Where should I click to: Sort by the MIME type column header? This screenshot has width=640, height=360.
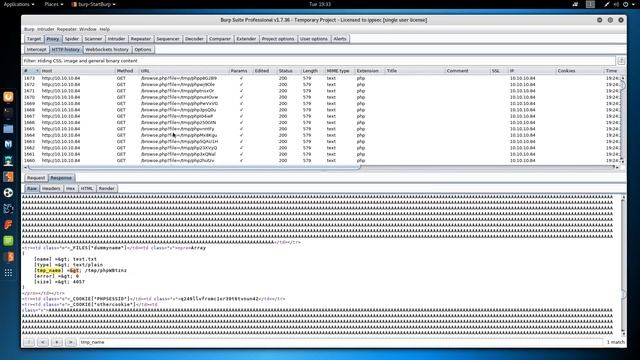tap(340, 71)
